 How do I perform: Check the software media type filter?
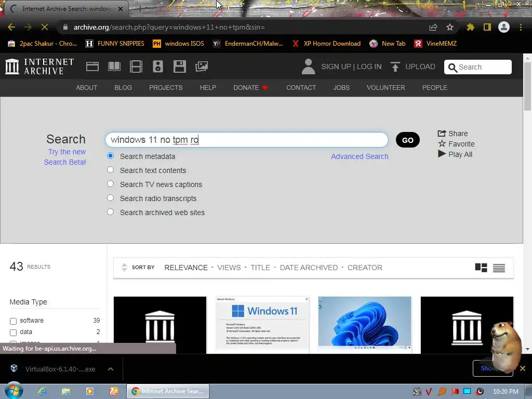pos(13,321)
